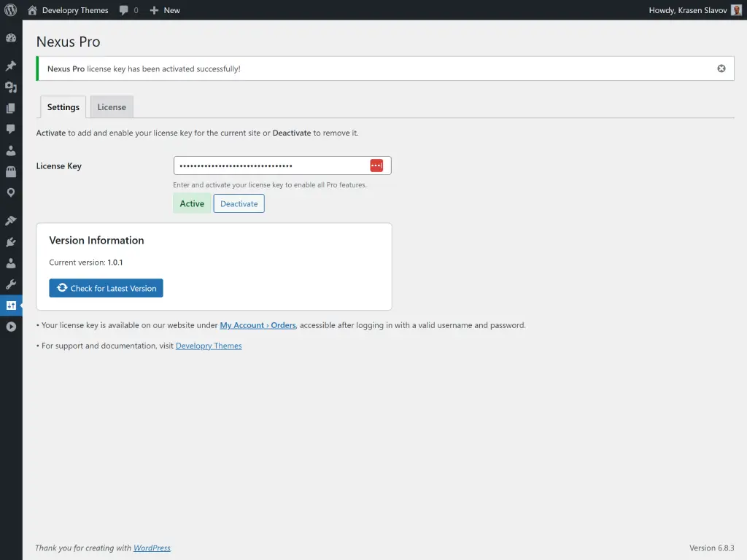
Task: Open Appearance paintbrush icon
Action: coord(11,220)
